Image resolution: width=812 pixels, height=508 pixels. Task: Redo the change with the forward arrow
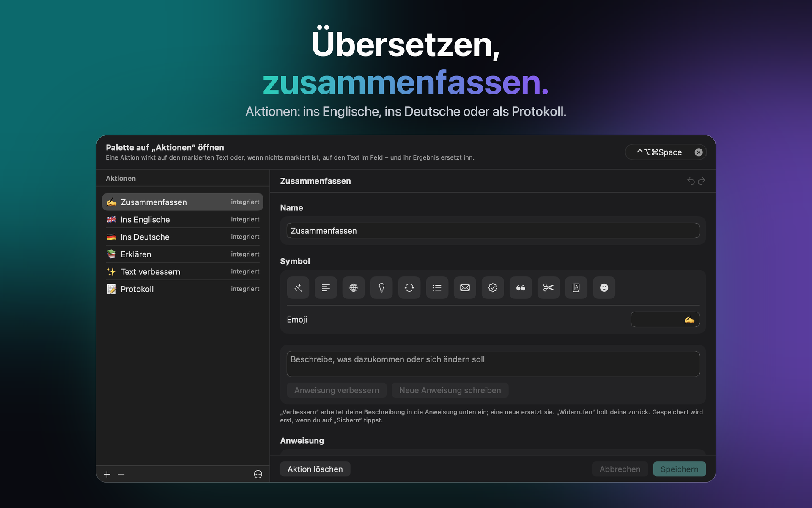[702, 181]
